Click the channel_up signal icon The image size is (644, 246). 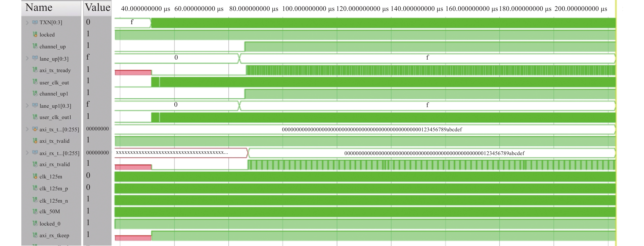pos(35,46)
